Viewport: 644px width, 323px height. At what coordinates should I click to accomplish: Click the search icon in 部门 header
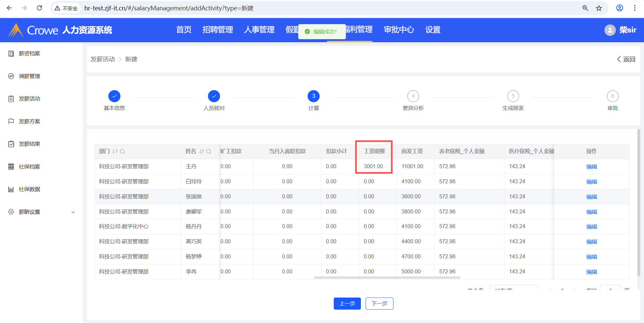pyautogui.click(x=122, y=151)
